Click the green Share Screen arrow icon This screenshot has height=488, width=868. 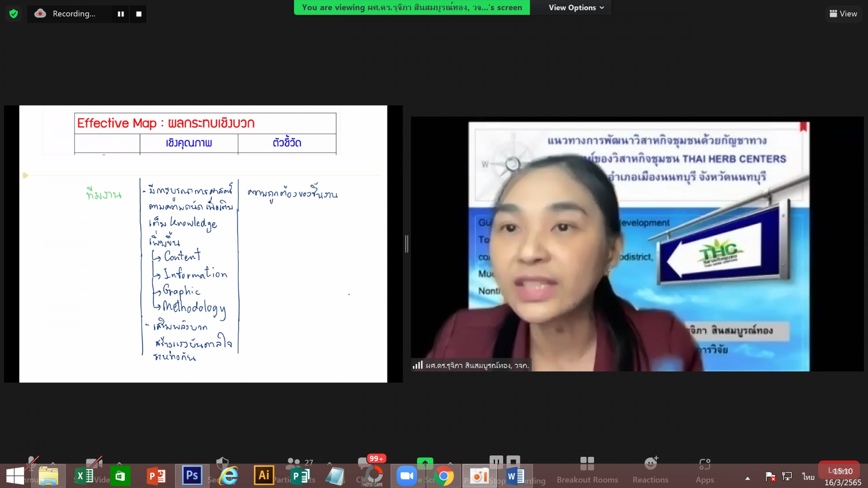point(425,463)
